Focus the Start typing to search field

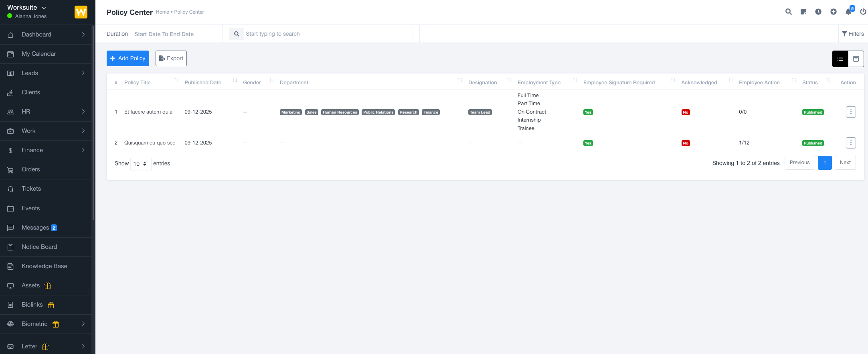coord(328,34)
